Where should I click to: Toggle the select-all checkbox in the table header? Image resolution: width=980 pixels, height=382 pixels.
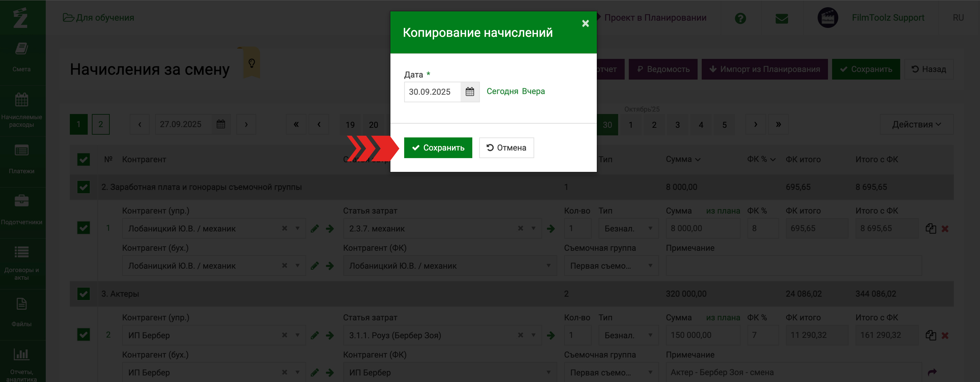[x=83, y=159]
